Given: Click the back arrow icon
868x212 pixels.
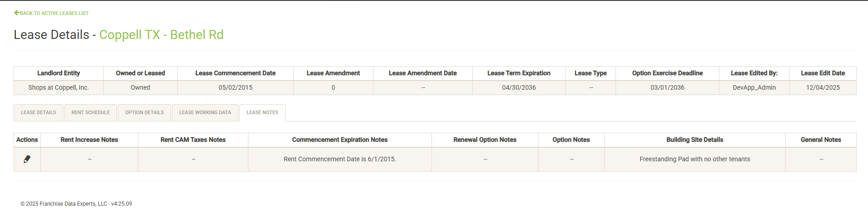Looking at the screenshot, I should click(x=16, y=13).
